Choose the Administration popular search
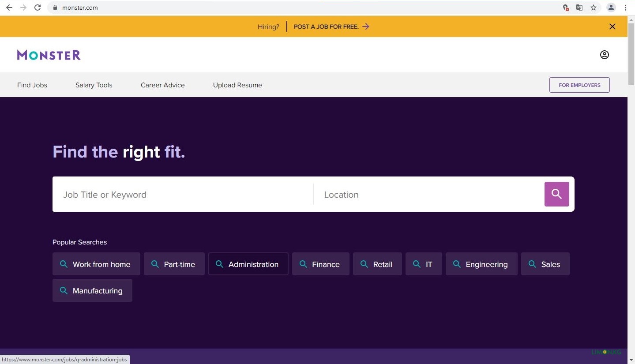This screenshot has height=364, width=635. [248, 264]
